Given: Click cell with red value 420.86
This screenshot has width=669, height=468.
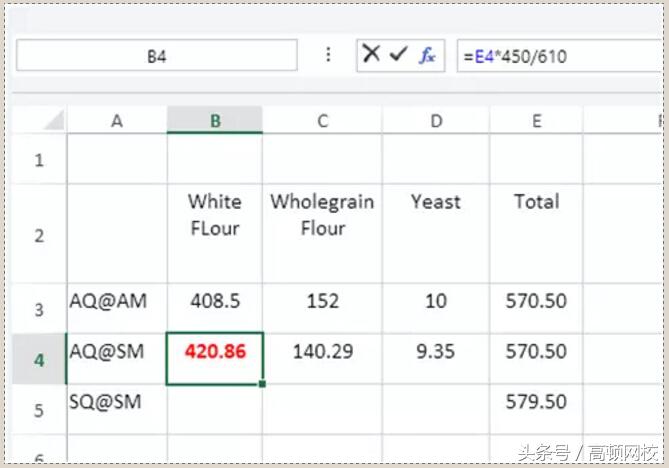Looking at the screenshot, I should [x=215, y=352].
